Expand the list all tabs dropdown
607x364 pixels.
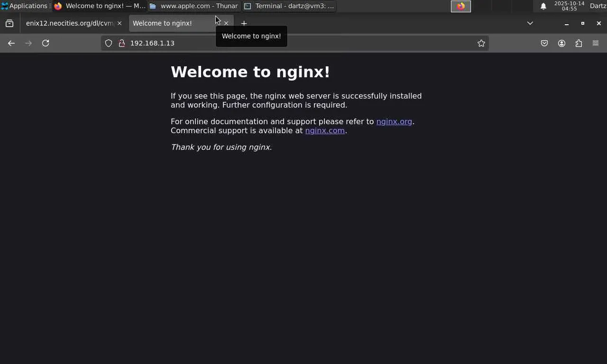point(530,23)
